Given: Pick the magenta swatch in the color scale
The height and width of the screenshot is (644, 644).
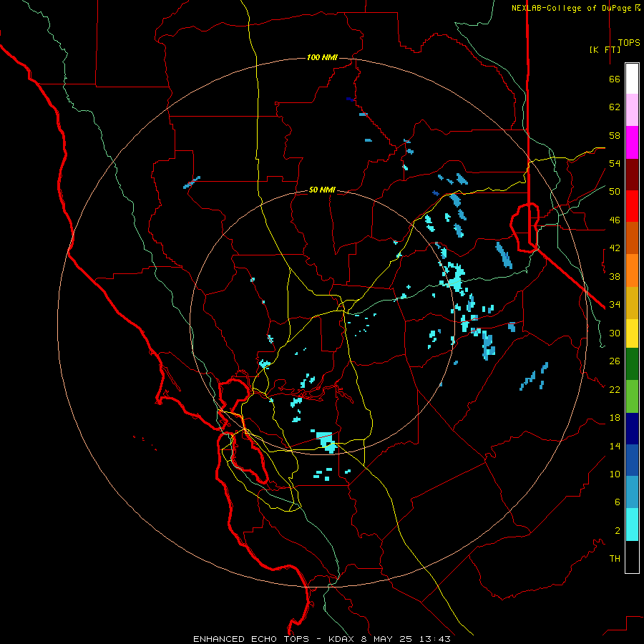Looking at the screenshot, I should point(632,142).
